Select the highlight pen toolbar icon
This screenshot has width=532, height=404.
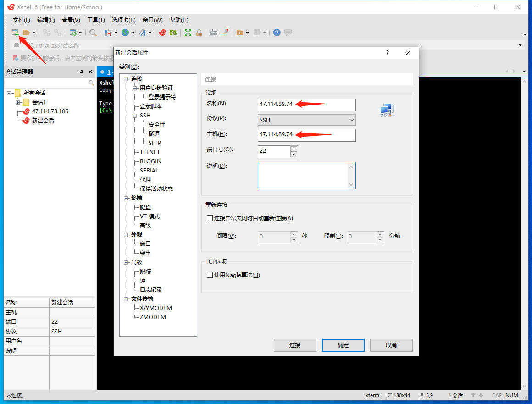pos(225,33)
